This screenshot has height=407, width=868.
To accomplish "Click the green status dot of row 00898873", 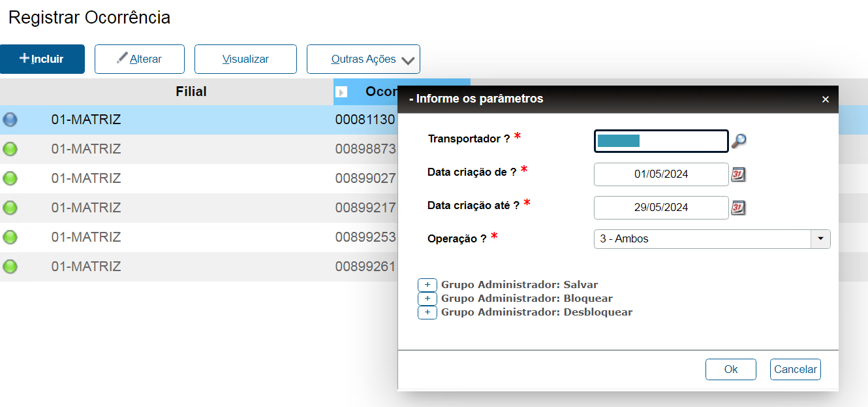I will [x=10, y=149].
